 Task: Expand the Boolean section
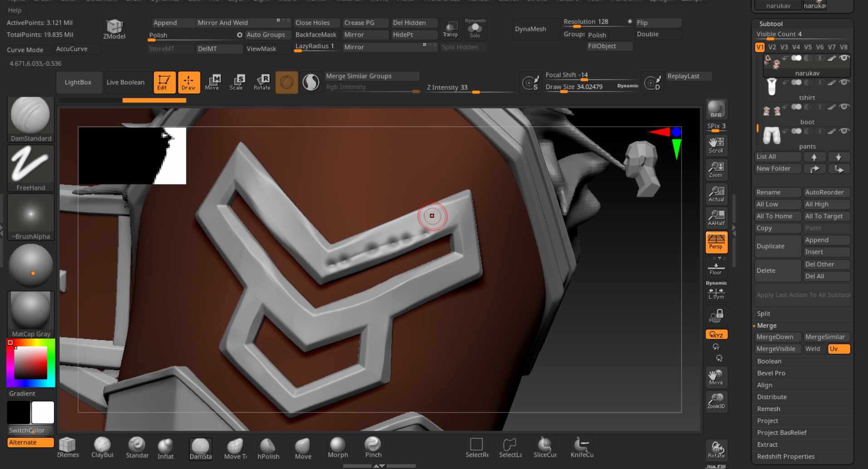click(769, 361)
